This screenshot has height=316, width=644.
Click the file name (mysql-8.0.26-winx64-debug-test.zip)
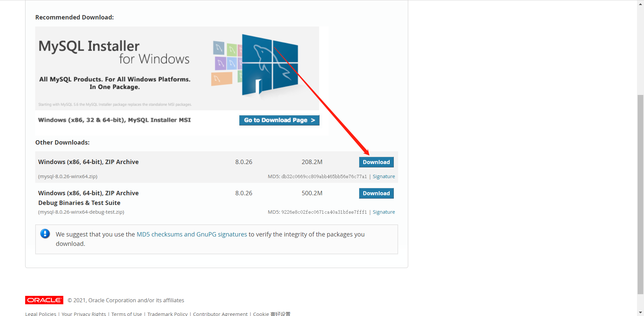tap(81, 212)
